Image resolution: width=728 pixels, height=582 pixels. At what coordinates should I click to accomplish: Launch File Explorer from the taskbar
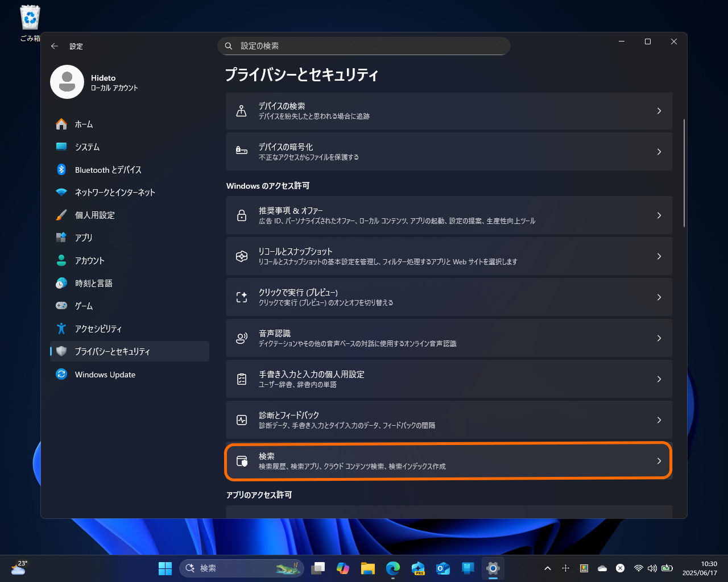(x=368, y=568)
